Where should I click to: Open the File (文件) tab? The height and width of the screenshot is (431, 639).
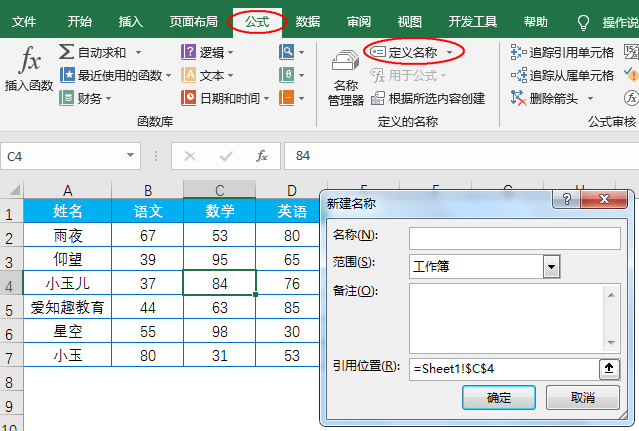click(x=24, y=22)
